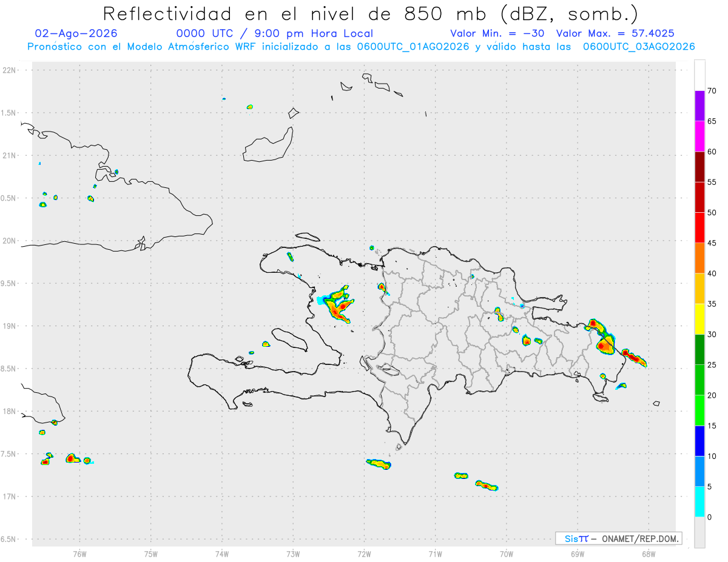The width and height of the screenshot is (728, 562).
Task: Click the white above-70 band of color scale
Action: (x=699, y=75)
